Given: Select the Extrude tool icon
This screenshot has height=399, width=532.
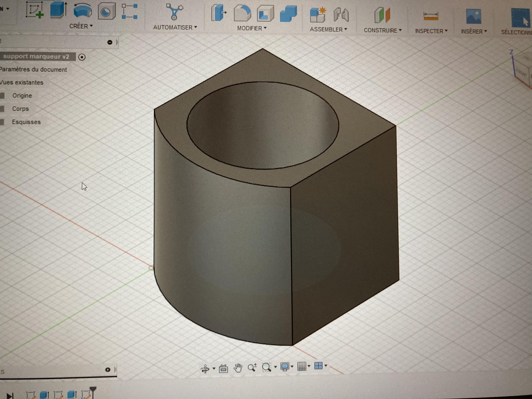Looking at the screenshot, I should (x=59, y=10).
